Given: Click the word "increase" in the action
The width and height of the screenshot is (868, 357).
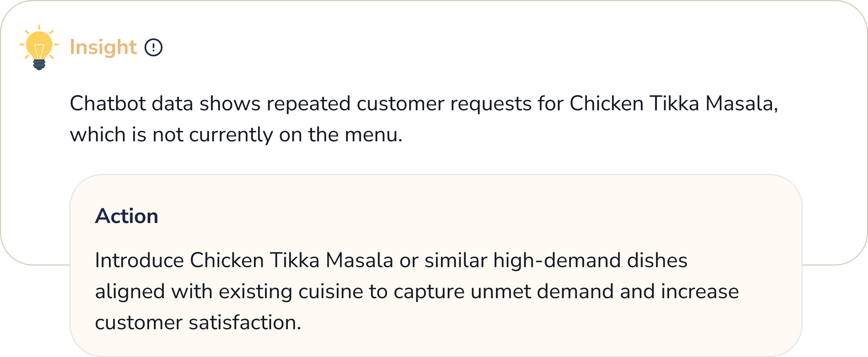Looking at the screenshot, I should pyautogui.click(x=700, y=291).
